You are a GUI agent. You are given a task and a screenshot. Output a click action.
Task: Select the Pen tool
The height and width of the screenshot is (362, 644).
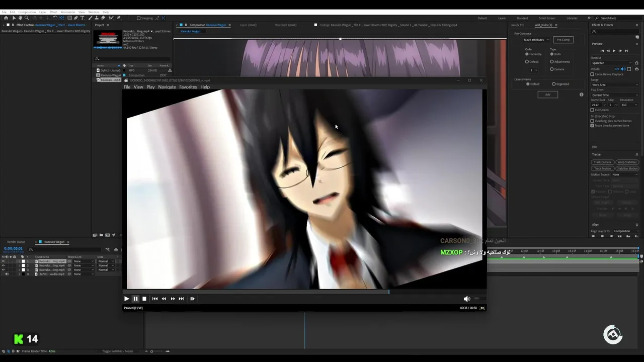(76, 18)
